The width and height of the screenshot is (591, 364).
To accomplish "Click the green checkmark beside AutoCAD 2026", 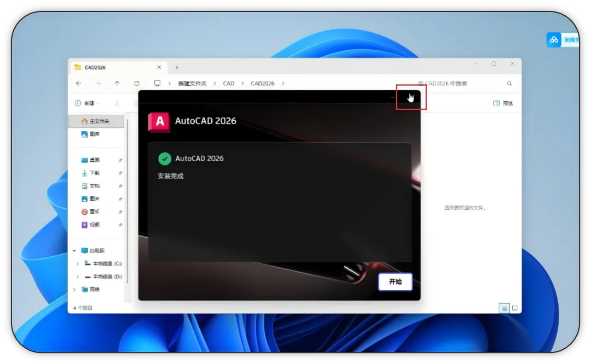I will (165, 158).
